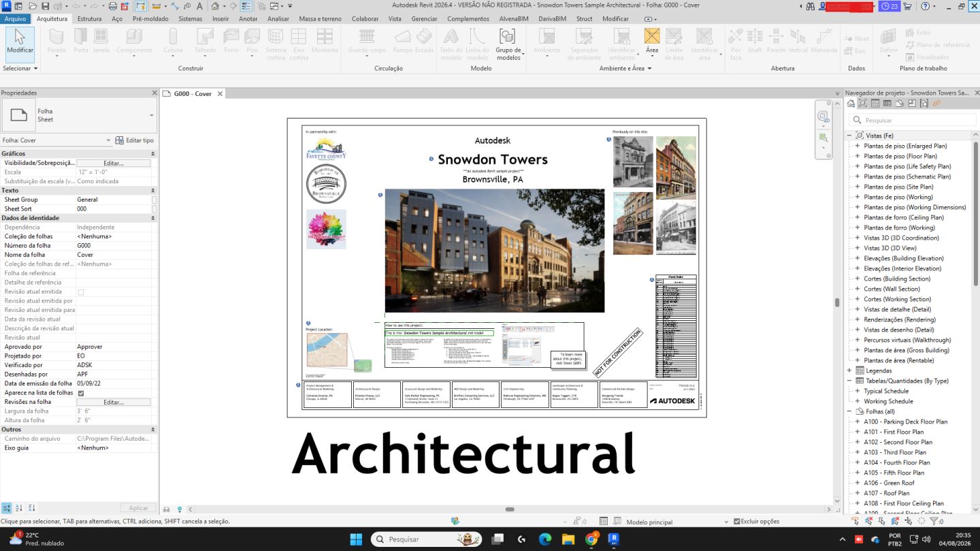Open Revit app from Windows taskbar
The width and height of the screenshot is (980, 551).
pos(613,539)
